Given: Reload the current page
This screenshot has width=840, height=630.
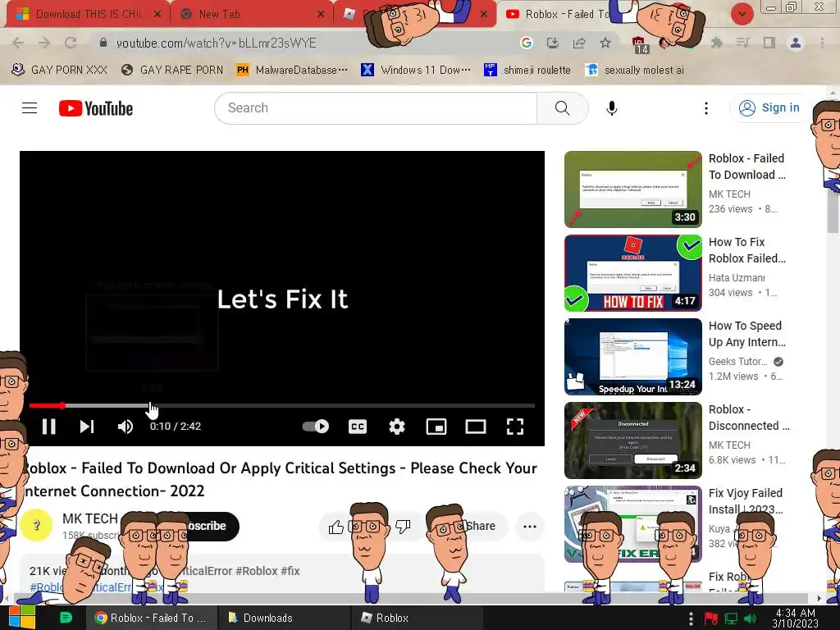Looking at the screenshot, I should click(x=71, y=43).
